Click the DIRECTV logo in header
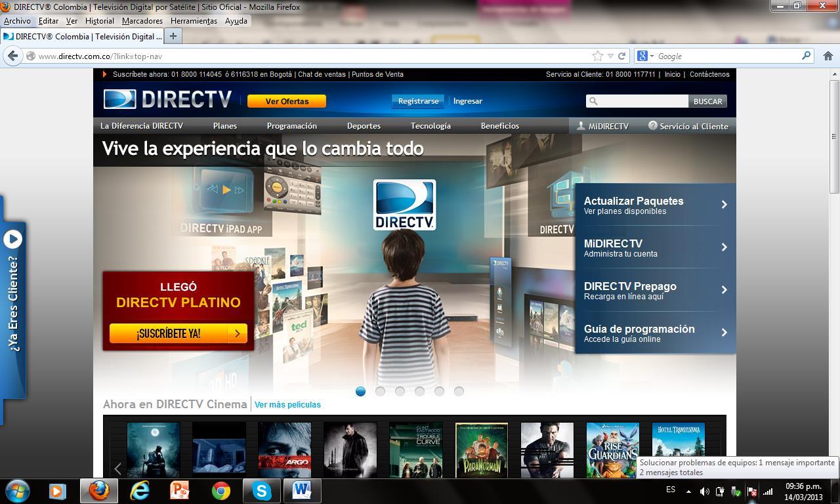Image resolution: width=840 pixels, height=504 pixels. [168, 99]
